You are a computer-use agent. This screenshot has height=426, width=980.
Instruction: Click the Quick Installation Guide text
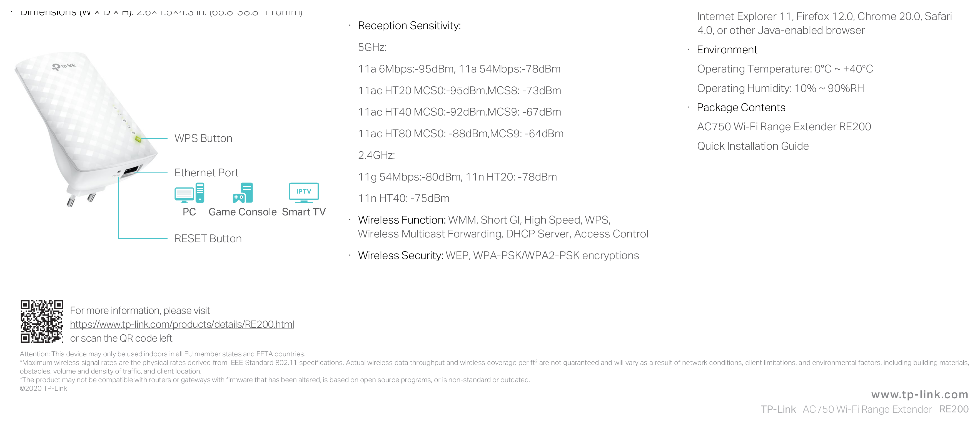pyautogui.click(x=753, y=146)
